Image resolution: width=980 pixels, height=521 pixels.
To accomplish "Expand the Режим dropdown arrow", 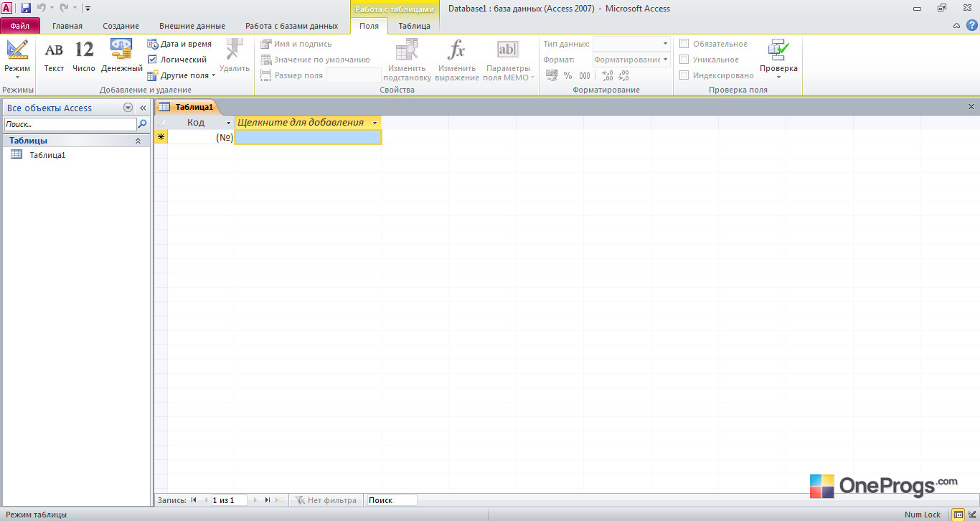I will click(x=17, y=77).
